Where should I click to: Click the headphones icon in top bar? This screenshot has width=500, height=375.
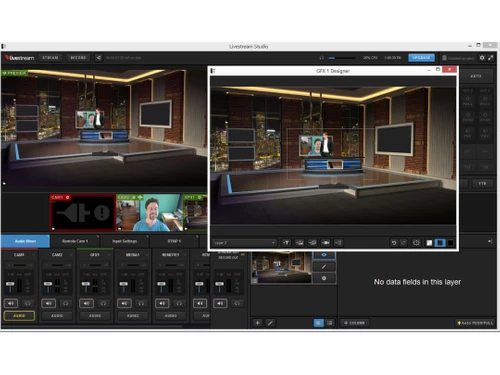tap(322, 58)
